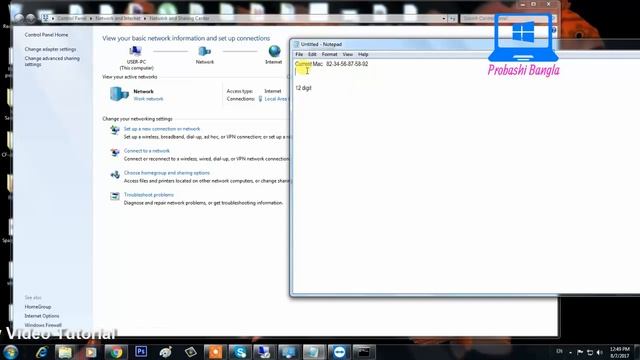The width and height of the screenshot is (640, 360).
Task: Open Troubleshoot problems link
Action: pos(149,195)
